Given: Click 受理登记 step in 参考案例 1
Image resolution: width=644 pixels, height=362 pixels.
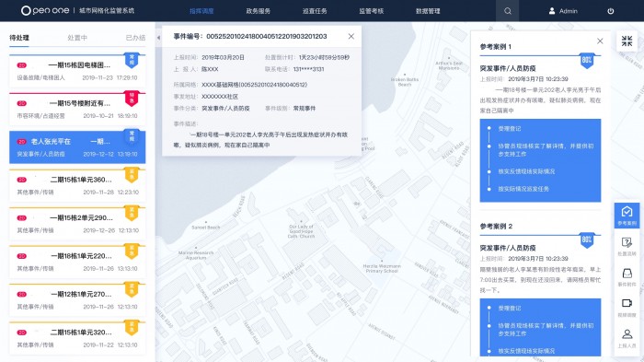Looking at the screenshot, I should [510, 128].
